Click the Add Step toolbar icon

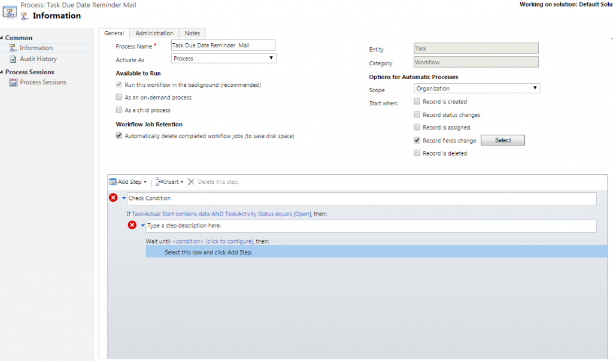point(113,182)
